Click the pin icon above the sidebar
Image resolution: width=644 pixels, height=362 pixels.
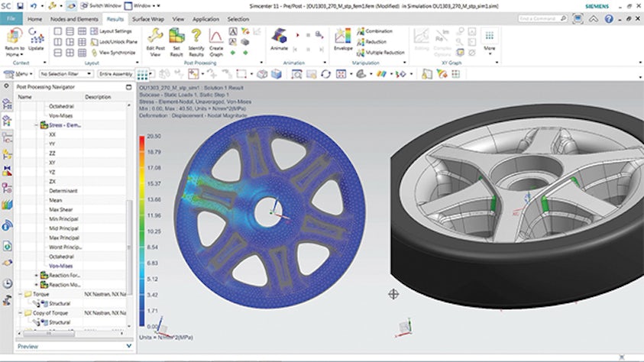6,86
